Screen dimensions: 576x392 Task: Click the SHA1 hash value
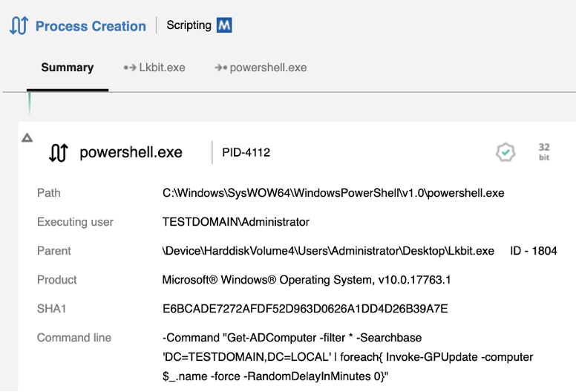tap(304, 309)
